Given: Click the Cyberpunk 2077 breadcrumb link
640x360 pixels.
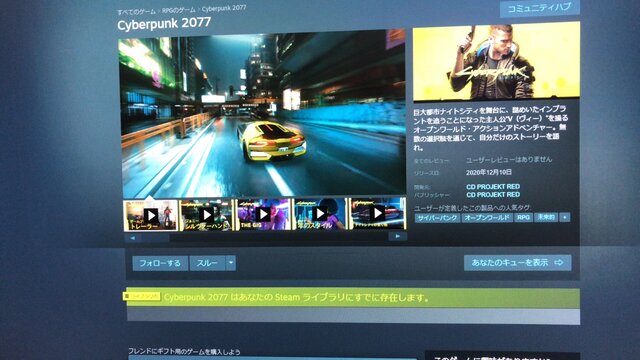Looking at the screenshot, I should (224, 8).
